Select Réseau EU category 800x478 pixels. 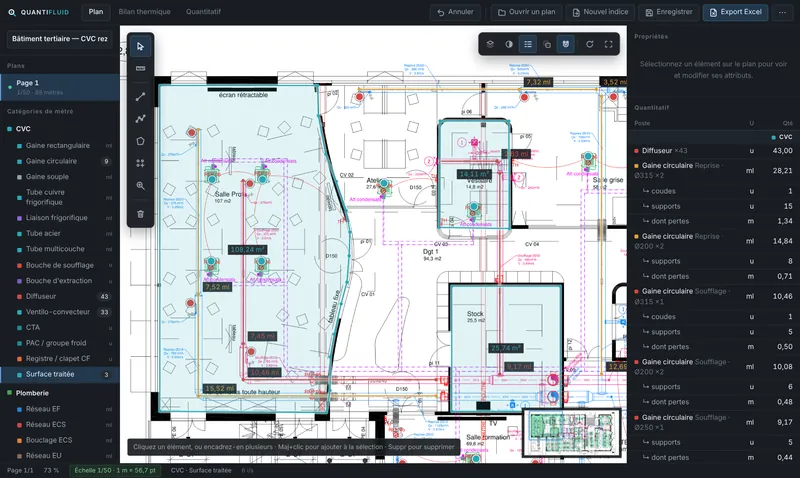[x=60, y=456]
